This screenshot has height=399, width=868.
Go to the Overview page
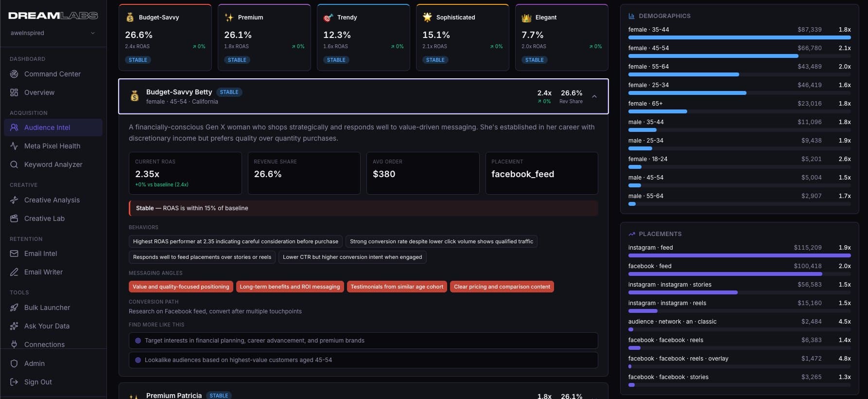point(39,92)
